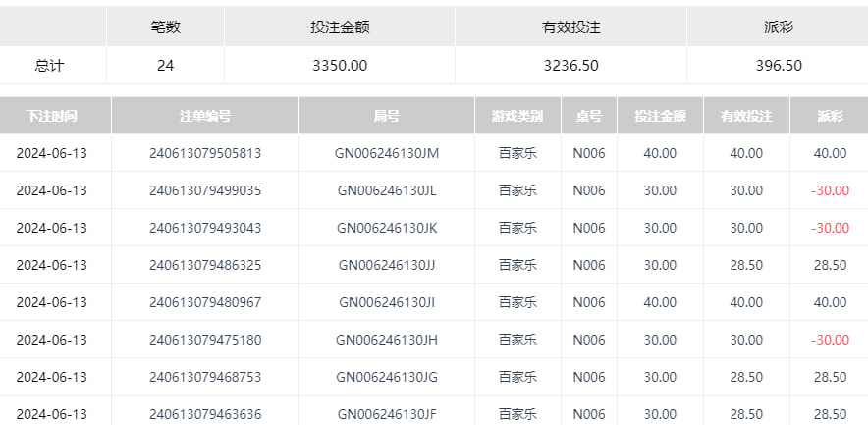This screenshot has width=868, height=425.
Task: Select the 游戏类别 column header
Action: coord(517,116)
